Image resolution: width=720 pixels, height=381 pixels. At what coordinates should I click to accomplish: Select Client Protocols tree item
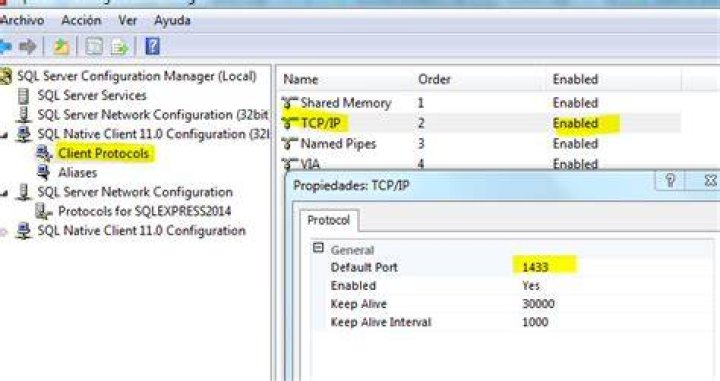tap(103, 153)
